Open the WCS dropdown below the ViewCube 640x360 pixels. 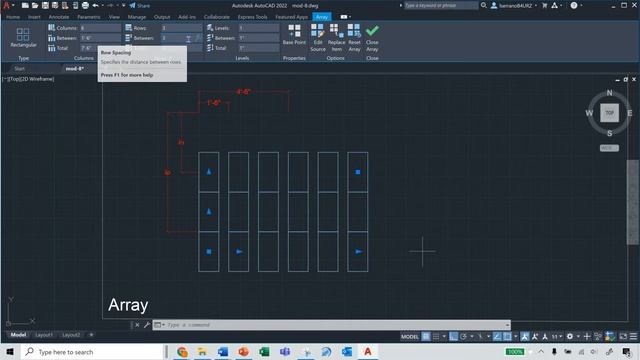coord(609,148)
